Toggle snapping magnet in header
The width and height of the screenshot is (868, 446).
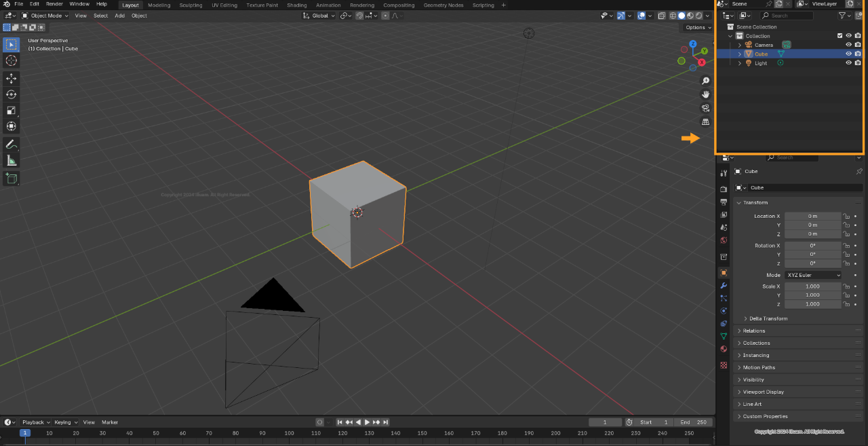(x=360, y=16)
